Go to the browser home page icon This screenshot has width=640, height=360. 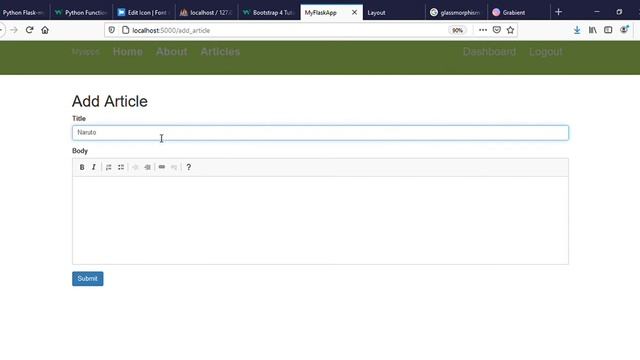pyautogui.click(x=45, y=30)
